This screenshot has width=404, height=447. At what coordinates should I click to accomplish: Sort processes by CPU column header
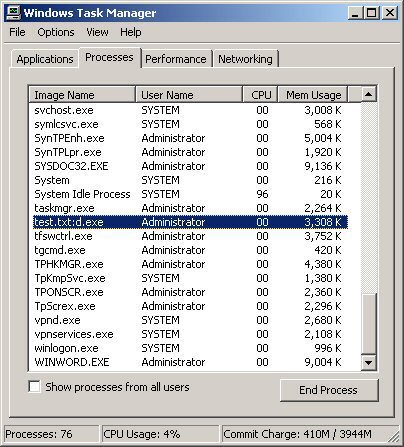coord(261,95)
